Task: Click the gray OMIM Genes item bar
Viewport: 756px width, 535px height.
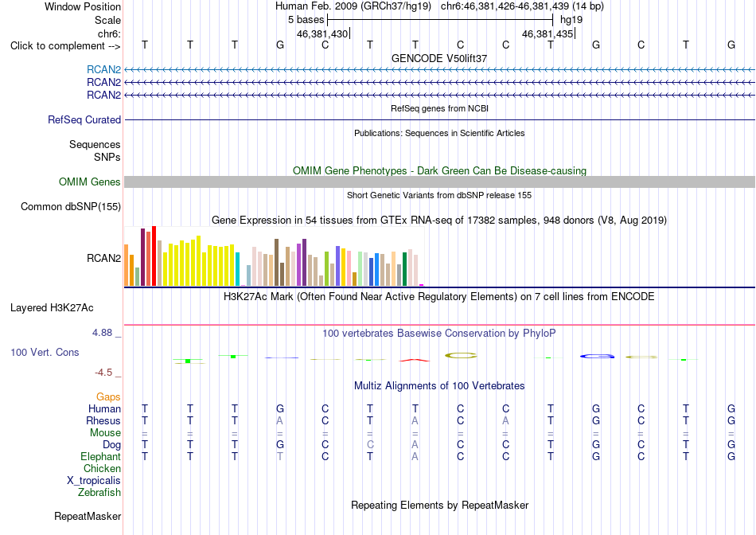Action: point(440,182)
